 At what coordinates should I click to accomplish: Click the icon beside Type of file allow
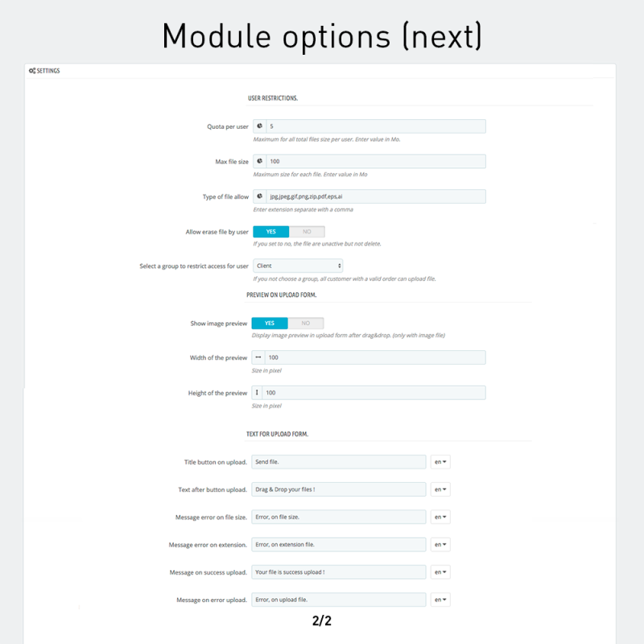coord(258,196)
